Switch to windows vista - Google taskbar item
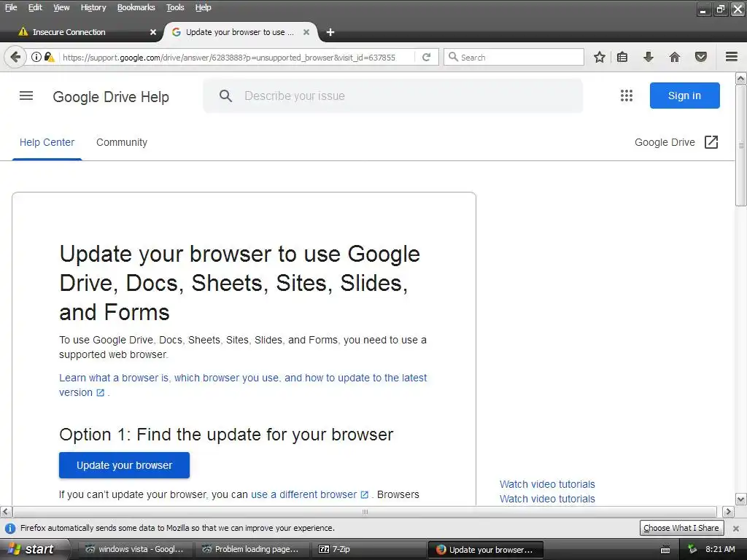The height and width of the screenshot is (560, 747). (x=136, y=549)
